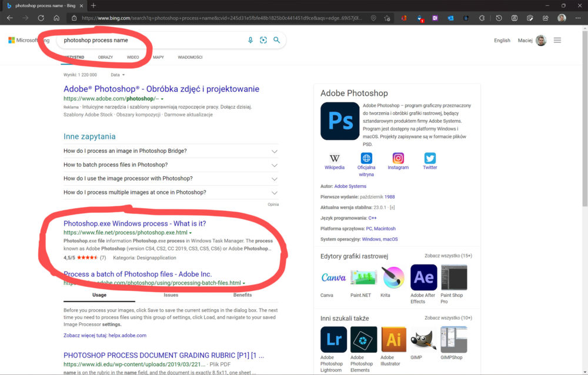Select the Usage tab in the Adobe result
The height and width of the screenshot is (375, 588).
pos(99,295)
